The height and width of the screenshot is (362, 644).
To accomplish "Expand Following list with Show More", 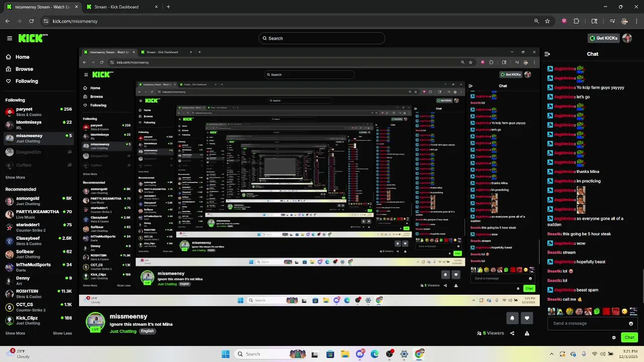I will (x=15, y=177).
